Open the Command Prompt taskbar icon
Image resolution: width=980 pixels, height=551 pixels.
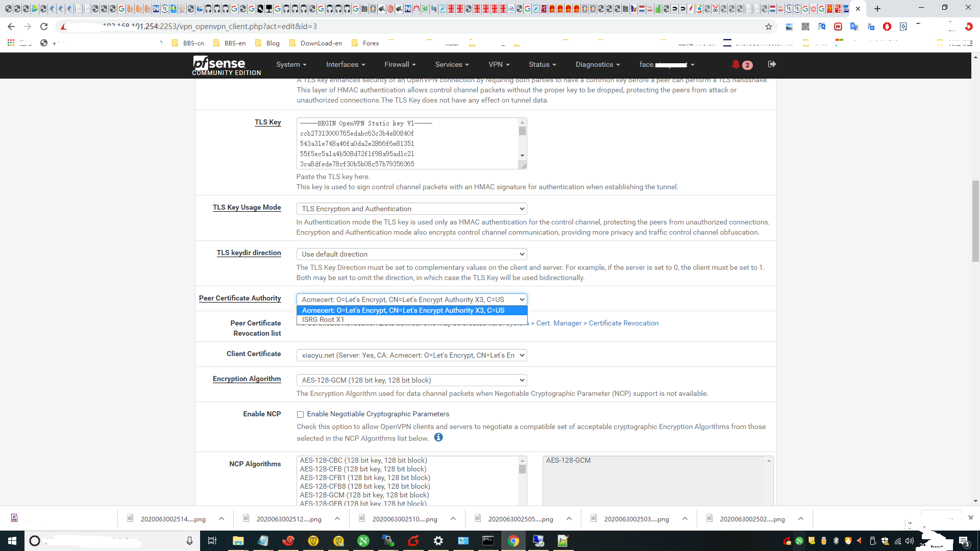click(488, 541)
